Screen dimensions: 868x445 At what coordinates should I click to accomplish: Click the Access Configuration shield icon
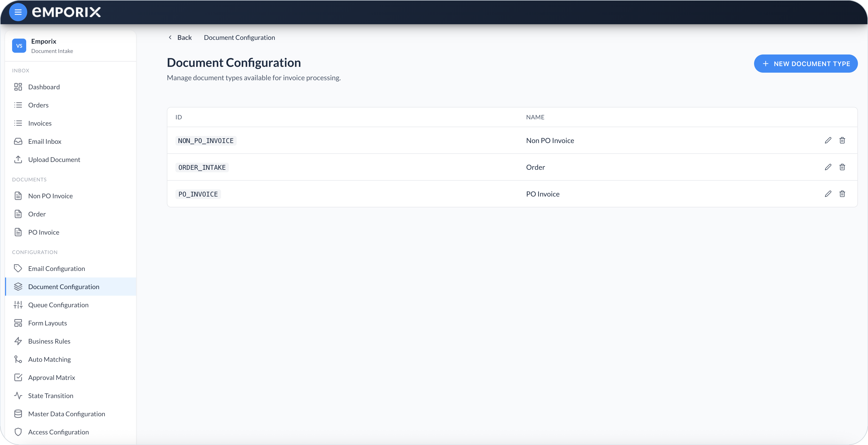[18, 432]
